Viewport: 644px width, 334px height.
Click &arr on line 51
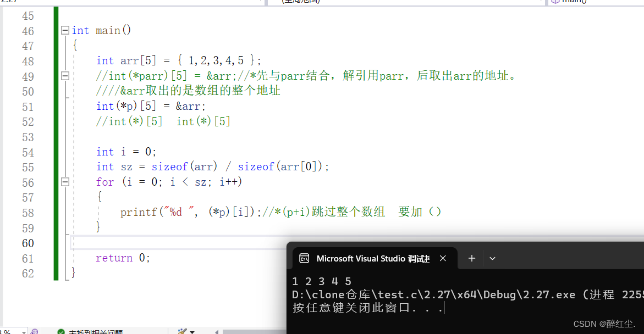(x=189, y=106)
